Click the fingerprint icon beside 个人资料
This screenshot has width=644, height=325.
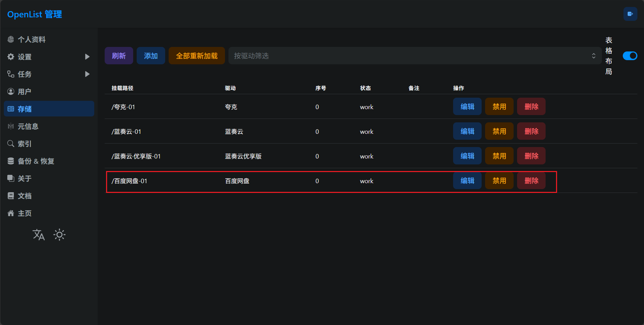click(11, 40)
